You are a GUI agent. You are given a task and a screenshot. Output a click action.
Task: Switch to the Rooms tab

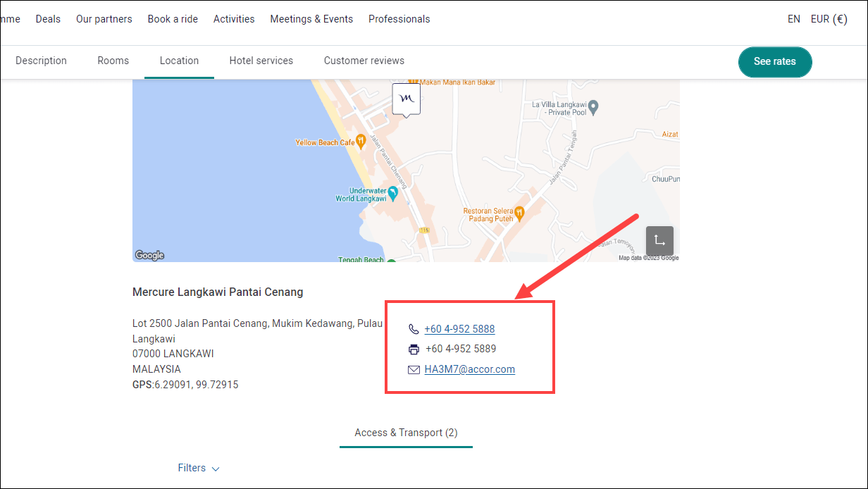click(113, 61)
